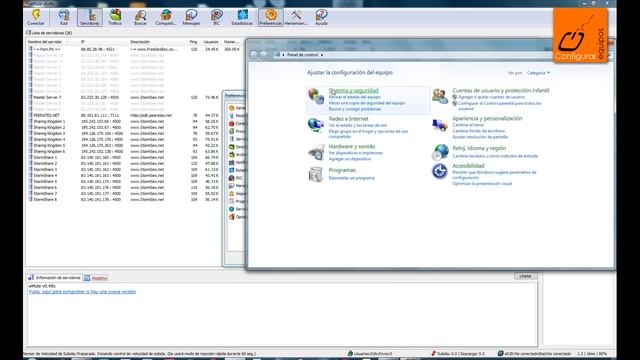Open the Buscar search view
The image size is (640, 360).
(x=140, y=18)
